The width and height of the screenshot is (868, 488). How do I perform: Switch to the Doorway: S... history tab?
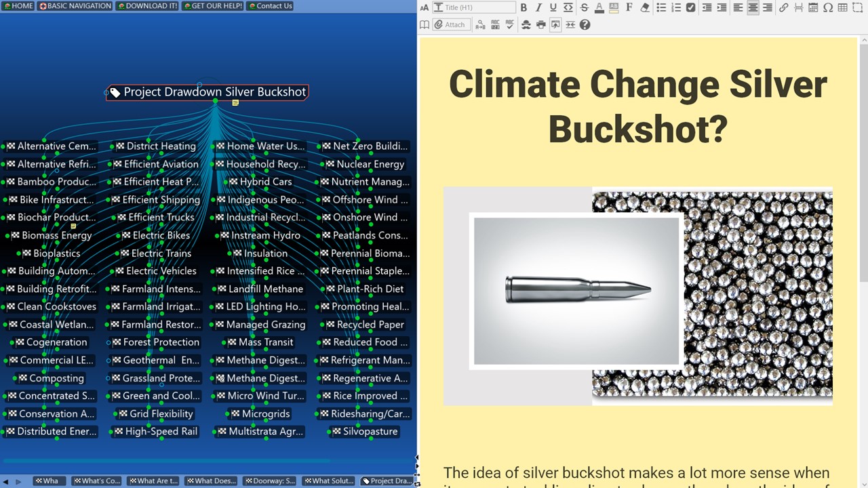[269, 481]
